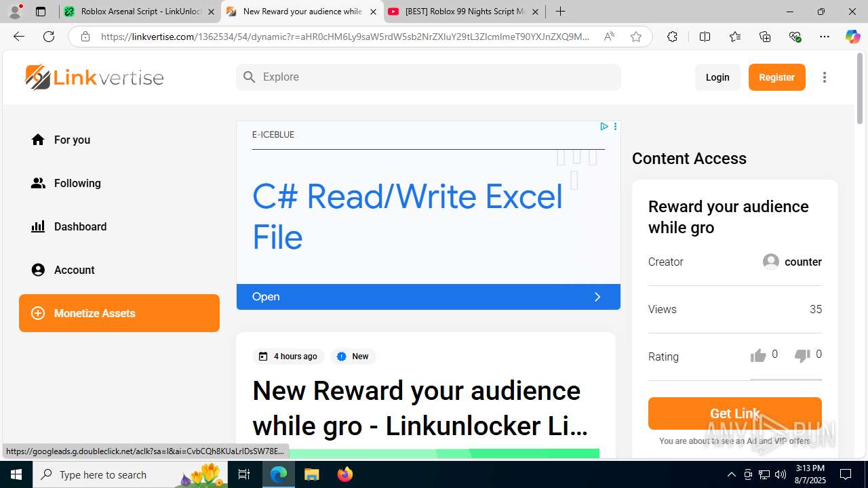The width and height of the screenshot is (868, 488).
Task: Open File Explorer from taskbar
Action: coord(311,474)
